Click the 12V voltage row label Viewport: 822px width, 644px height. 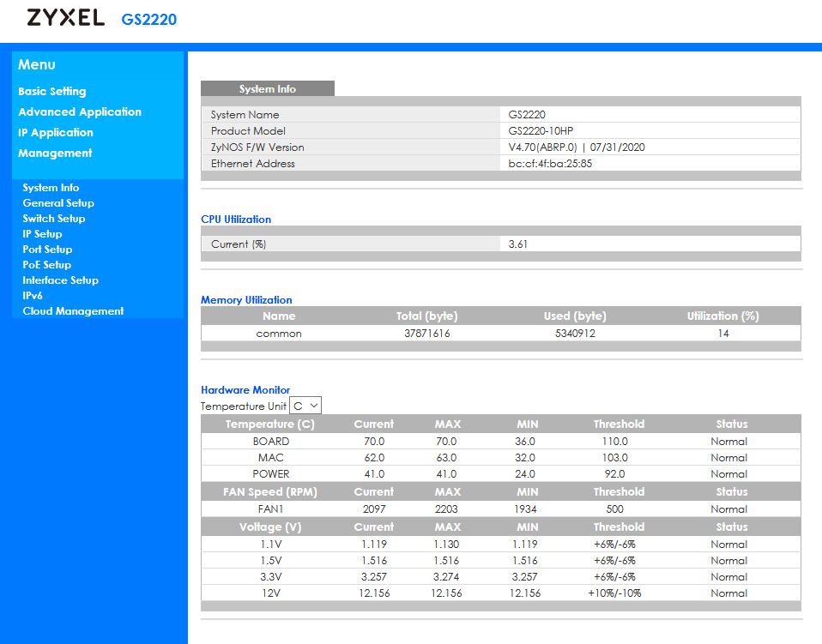271,593
